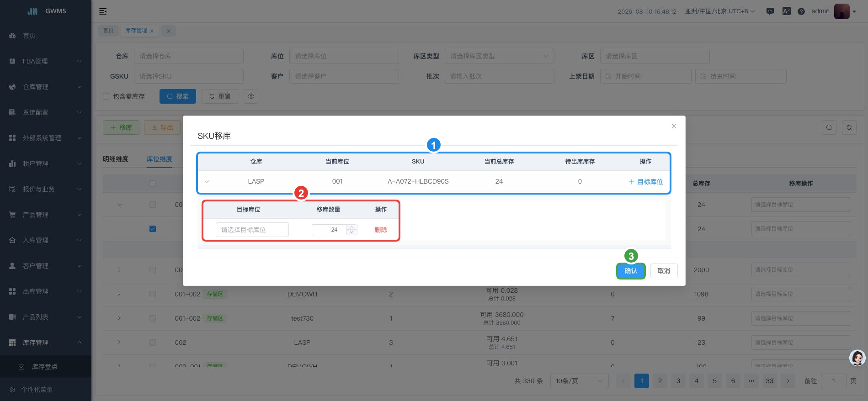Click the 导出 button

coord(162,127)
